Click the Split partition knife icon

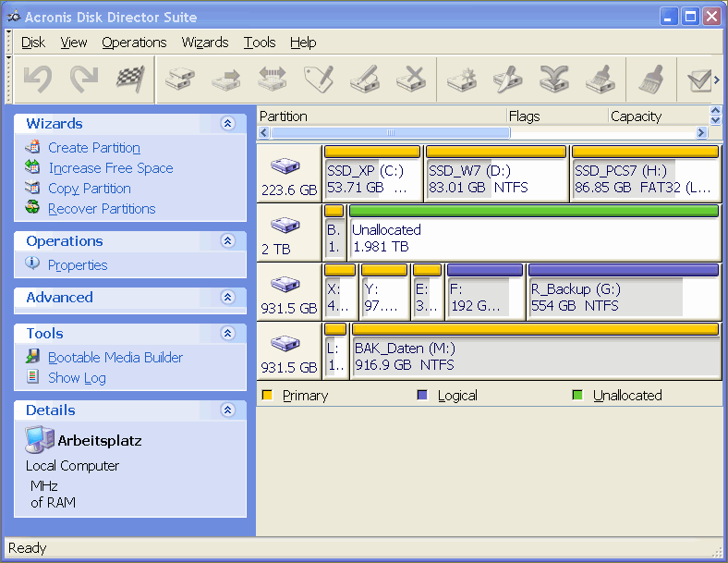pyautogui.click(x=508, y=79)
